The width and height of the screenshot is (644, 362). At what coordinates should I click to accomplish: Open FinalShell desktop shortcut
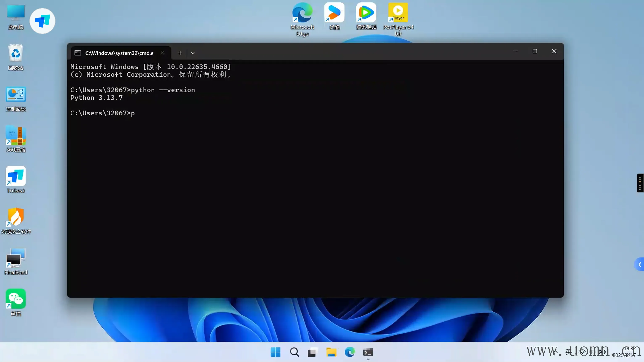coord(16,258)
